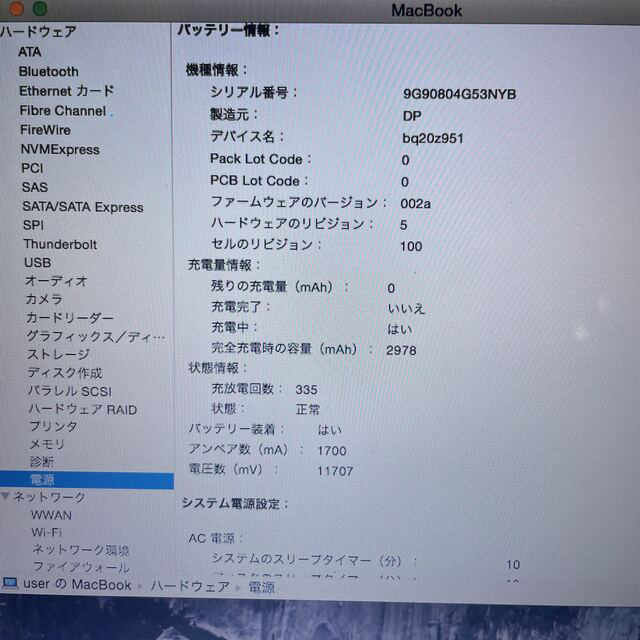Viewport: 640px width, 640px height.
Task: Select パラレル SCSI in sidebar
Action: (70, 391)
